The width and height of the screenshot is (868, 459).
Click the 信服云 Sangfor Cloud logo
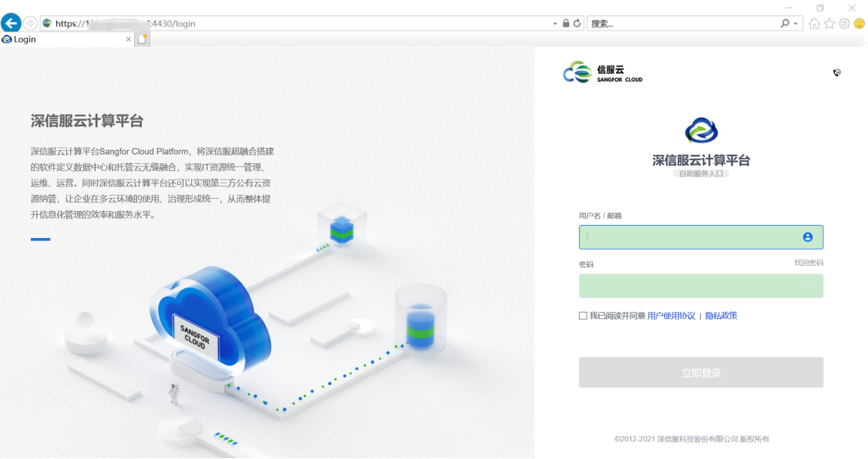click(603, 72)
